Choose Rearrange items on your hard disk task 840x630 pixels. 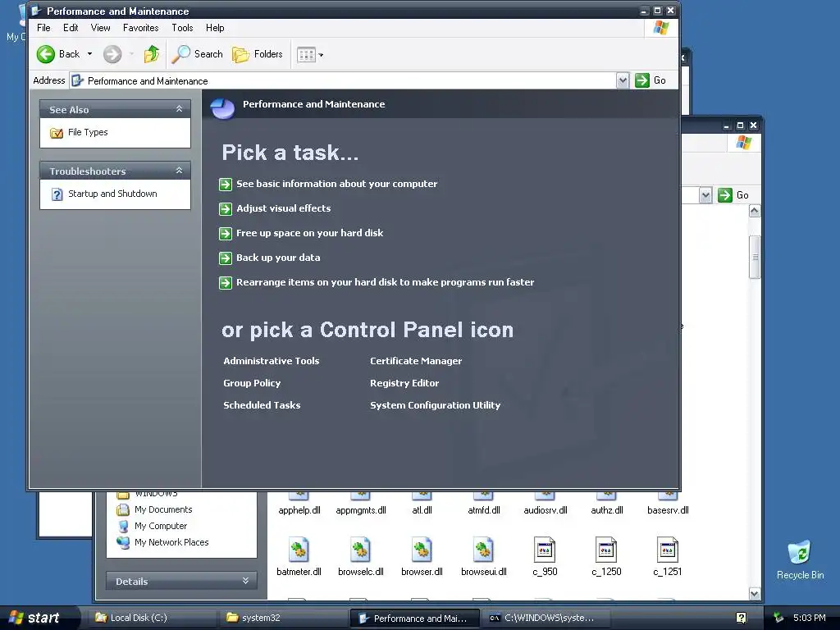pos(386,282)
